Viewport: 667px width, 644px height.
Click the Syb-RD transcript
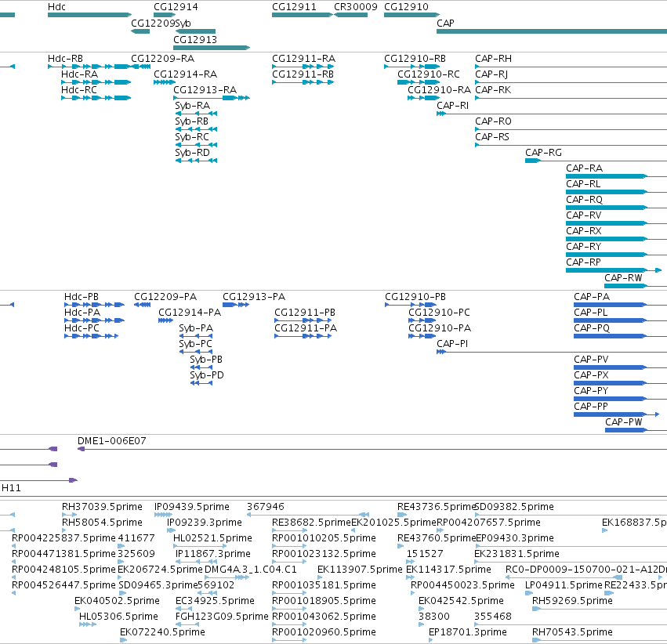pyautogui.click(x=196, y=161)
